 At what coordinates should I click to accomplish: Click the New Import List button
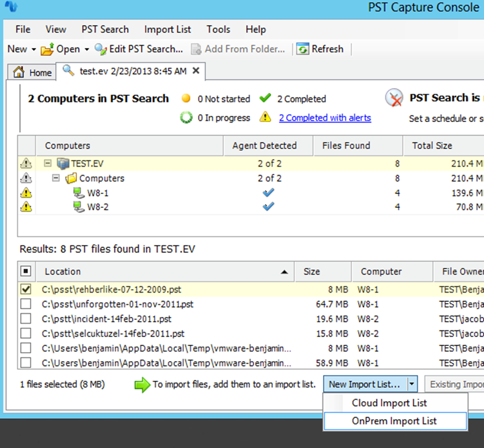[366, 384]
